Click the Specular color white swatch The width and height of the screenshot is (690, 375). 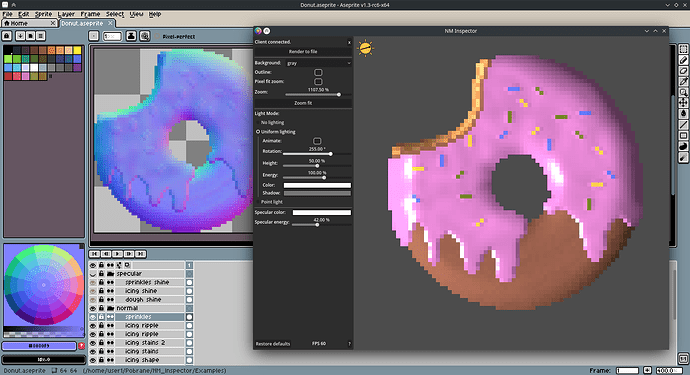(322, 213)
